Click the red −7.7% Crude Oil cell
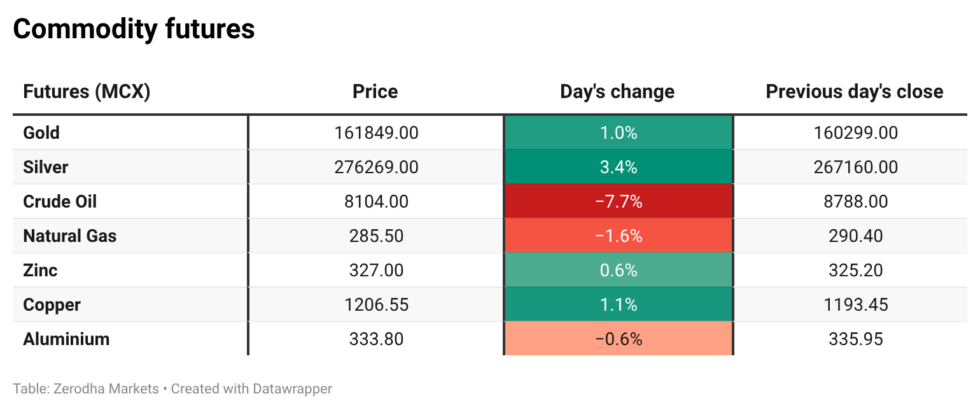This screenshot has width=980, height=410. click(618, 202)
